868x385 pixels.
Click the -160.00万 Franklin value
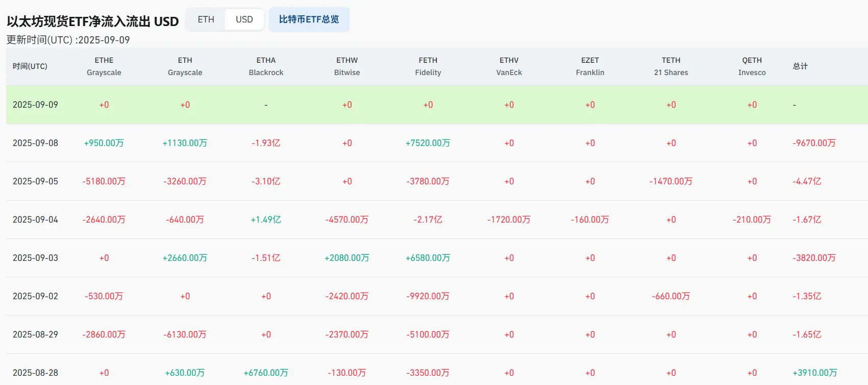[x=590, y=220]
